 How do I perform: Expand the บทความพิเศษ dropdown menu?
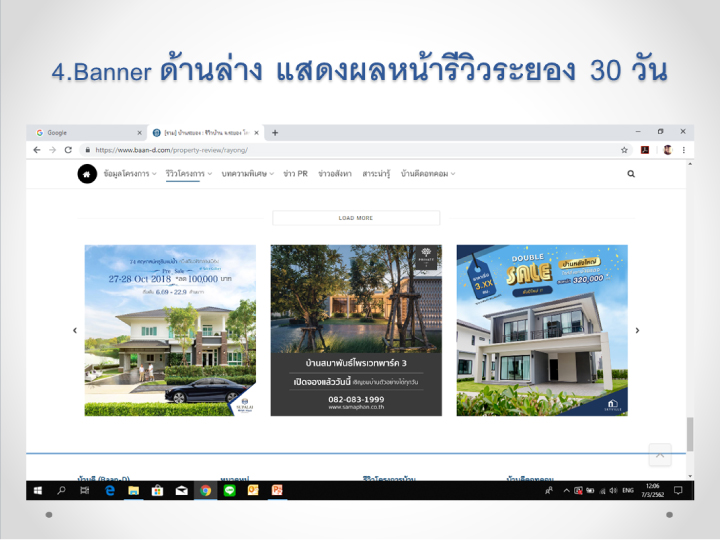point(248,174)
